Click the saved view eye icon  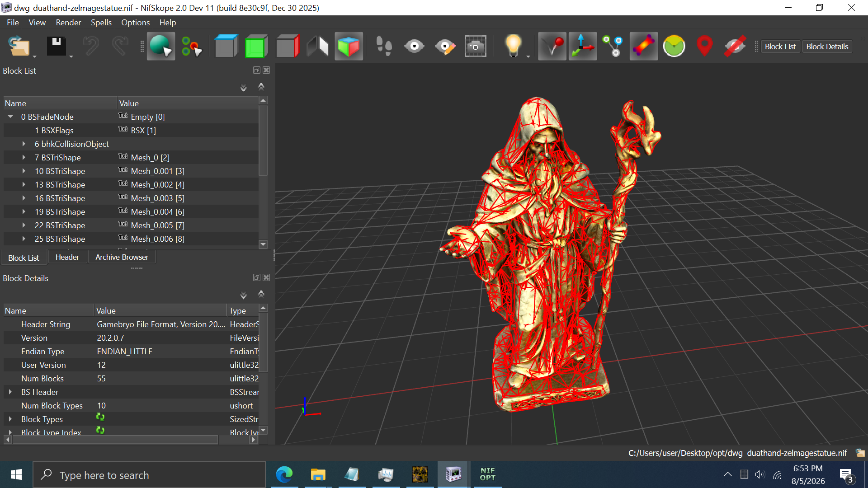414,46
